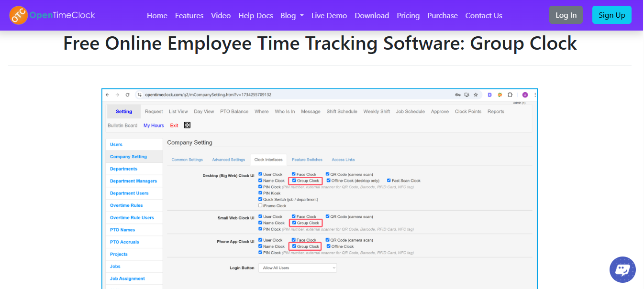
Task: Open the Contact Us link
Action: coord(484,15)
